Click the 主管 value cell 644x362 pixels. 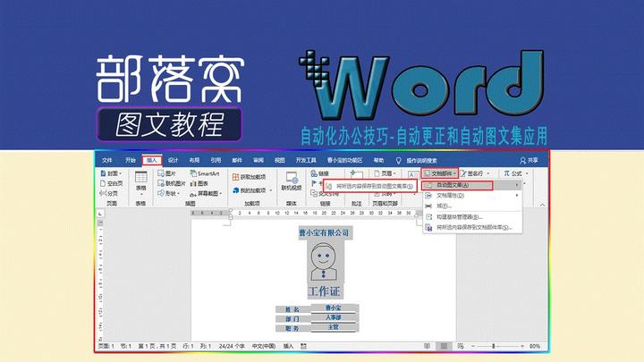334,327
